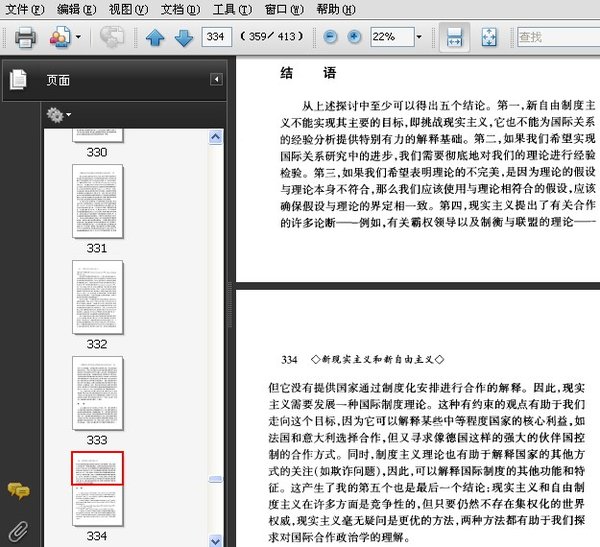600x547 pixels.
Task: Open the comments panel icon
Action: (x=18, y=491)
